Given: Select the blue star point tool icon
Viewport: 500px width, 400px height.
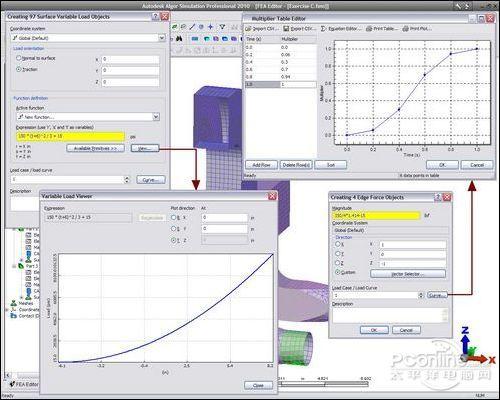Looking at the screenshot, I should coord(211,27).
